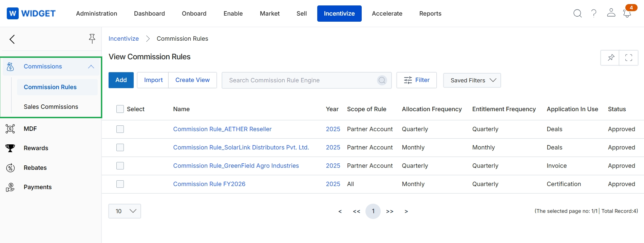Select page 1 in pagination

coord(373,211)
